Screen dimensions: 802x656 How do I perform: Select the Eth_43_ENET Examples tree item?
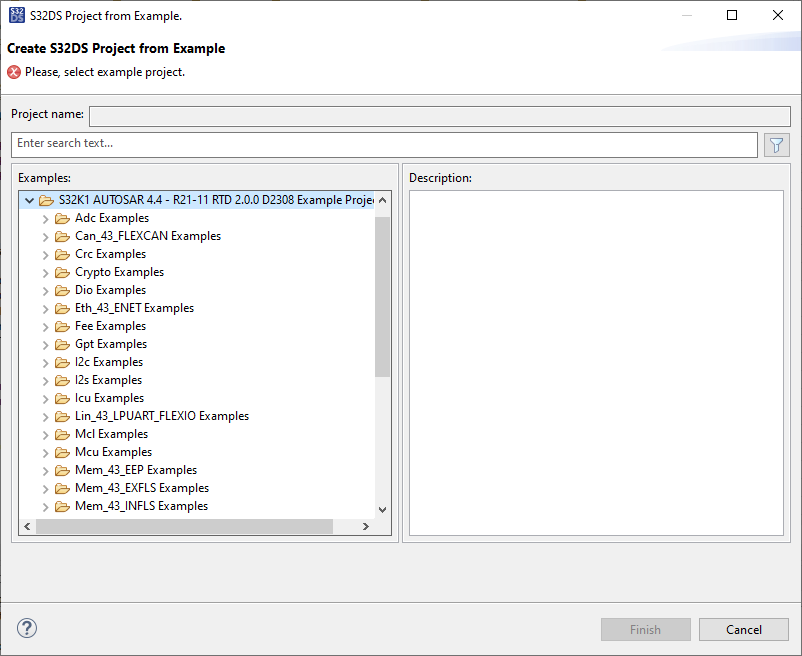point(134,307)
